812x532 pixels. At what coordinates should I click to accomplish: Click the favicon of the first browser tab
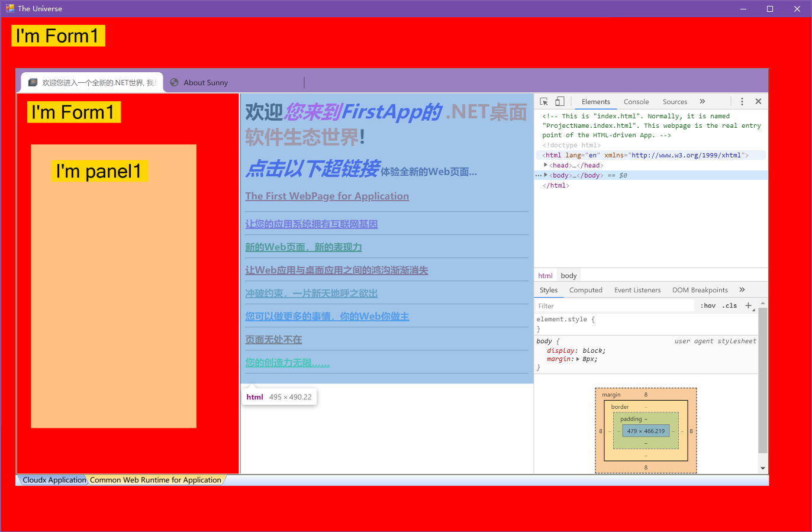(x=33, y=83)
